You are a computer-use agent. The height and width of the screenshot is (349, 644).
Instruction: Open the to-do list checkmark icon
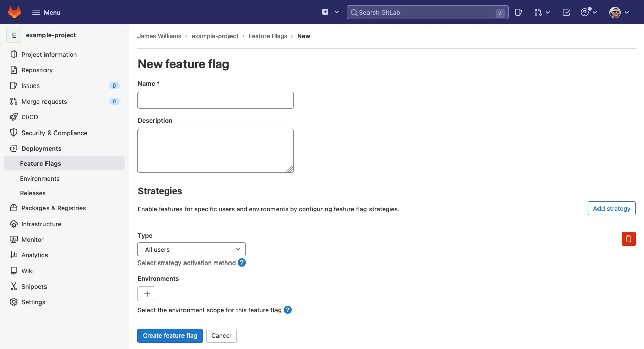click(566, 12)
